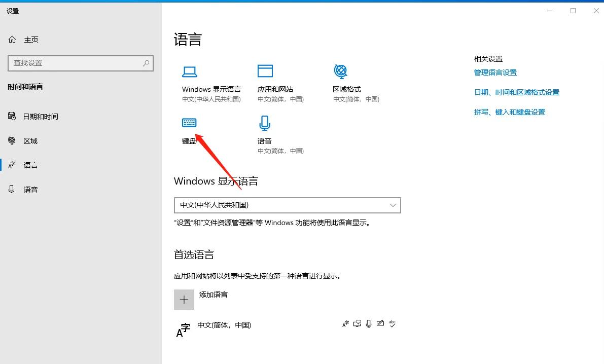This screenshot has width=604, height=364.
Task: Open the Windows 显示语言 dropdown
Action: (x=287, y=205)
